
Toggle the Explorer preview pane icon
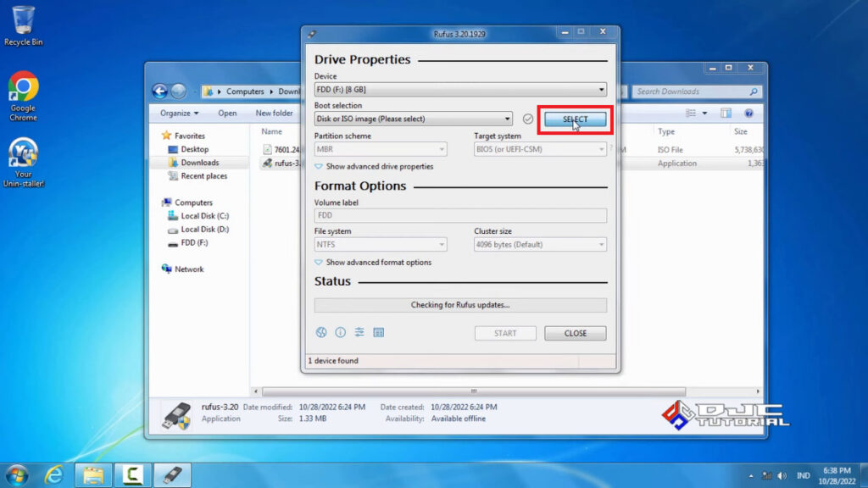[725, 112]
